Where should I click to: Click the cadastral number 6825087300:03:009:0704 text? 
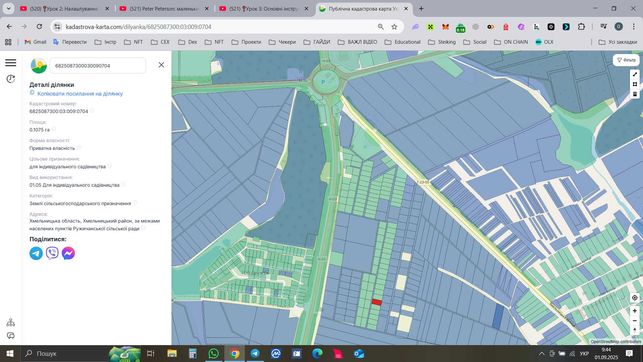pyautogui.click(x=59, y=111)
